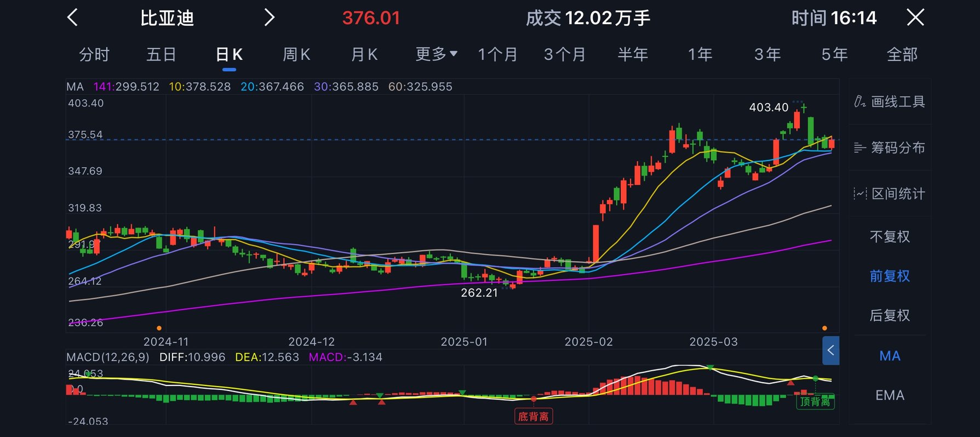Go to next stock with right arrow

click(x=269, y=18)
